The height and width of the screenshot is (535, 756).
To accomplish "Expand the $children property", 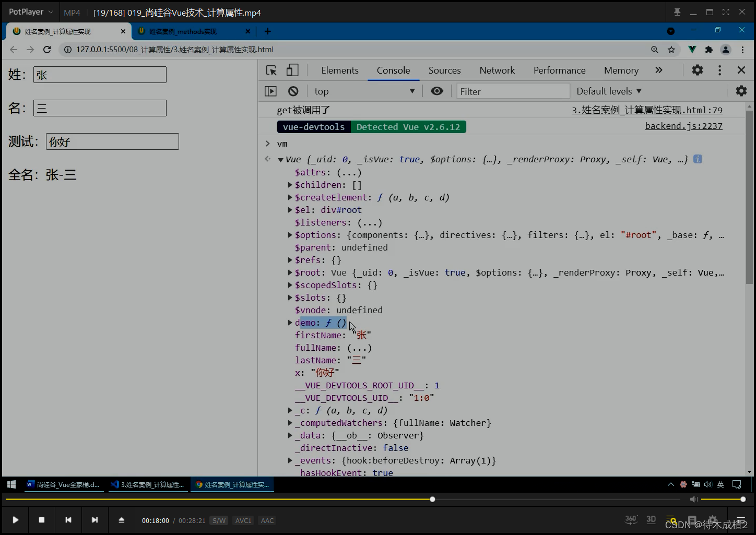I will 290,185.
